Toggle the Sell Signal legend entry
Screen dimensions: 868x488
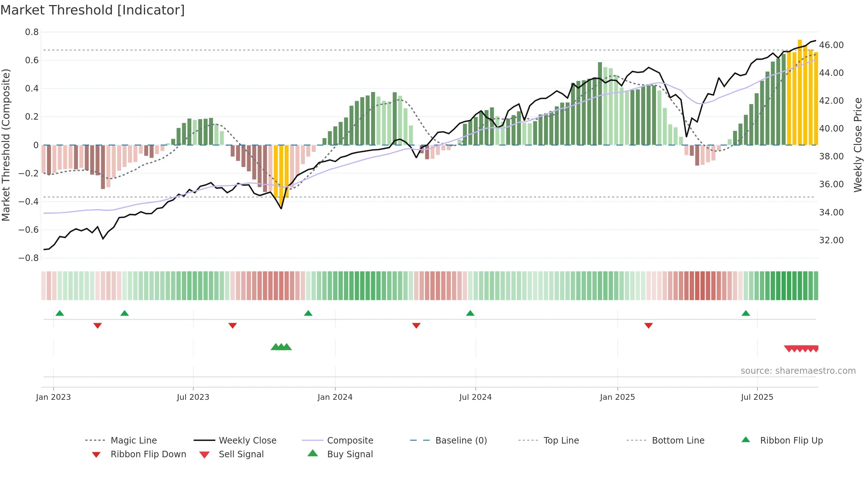[231, 454]
